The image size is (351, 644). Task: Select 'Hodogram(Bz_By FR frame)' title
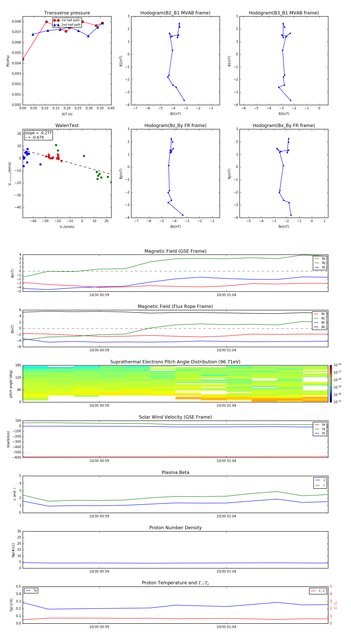point(175,125)
